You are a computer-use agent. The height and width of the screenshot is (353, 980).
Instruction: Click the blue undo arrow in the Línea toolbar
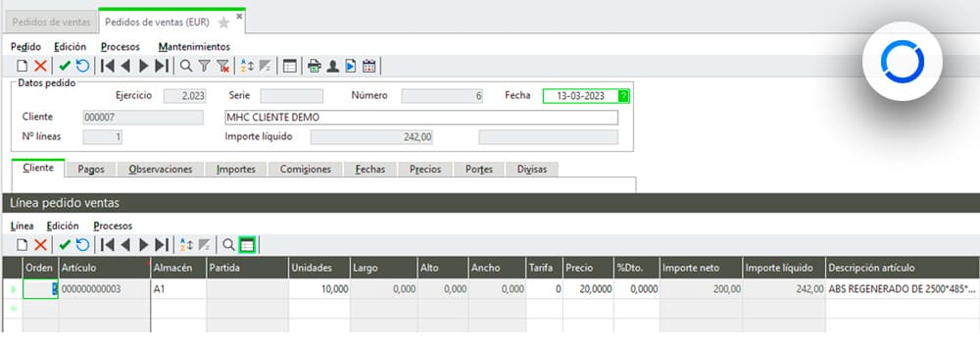pyautogui.click(x=82, y=245)
